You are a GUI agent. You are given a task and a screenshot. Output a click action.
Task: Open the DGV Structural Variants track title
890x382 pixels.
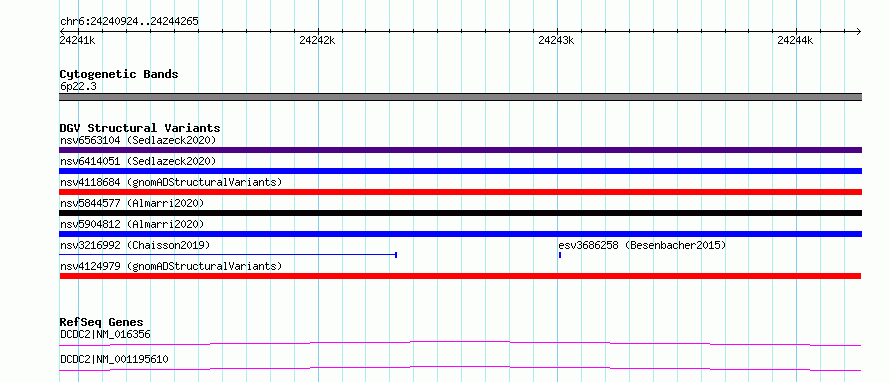pos(140,128)
